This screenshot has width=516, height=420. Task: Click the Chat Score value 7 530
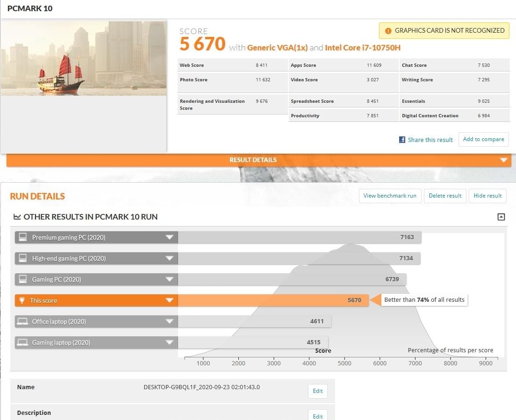484,65
